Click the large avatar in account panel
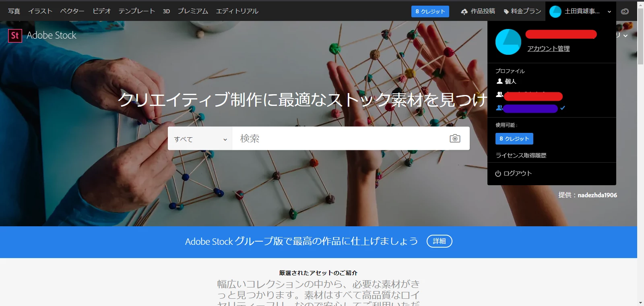This screenshot has width=644, height=306. tap(508, 42)
